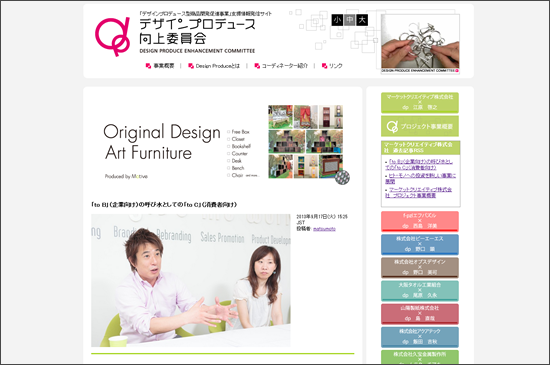Open the green プロジェクト事業概要 button
550x365 pixels.
tap(420, 126)
